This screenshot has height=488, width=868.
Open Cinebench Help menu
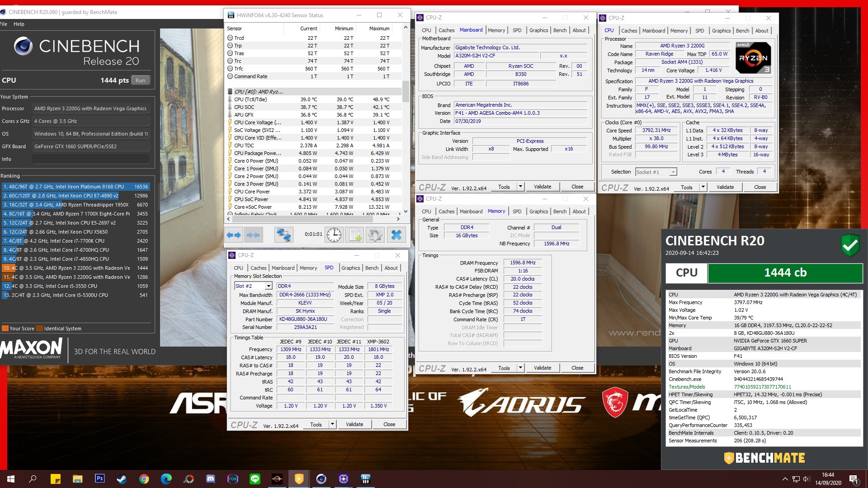click(19, 24)
